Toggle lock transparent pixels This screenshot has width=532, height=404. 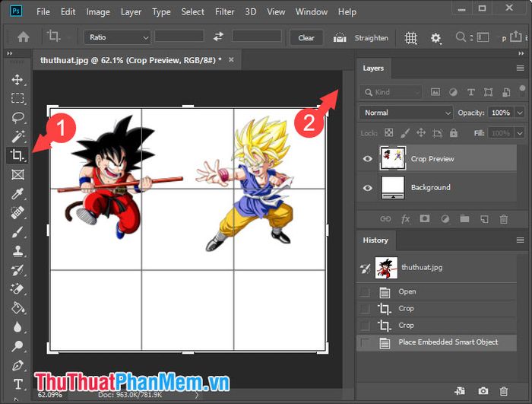coord(389,133)
